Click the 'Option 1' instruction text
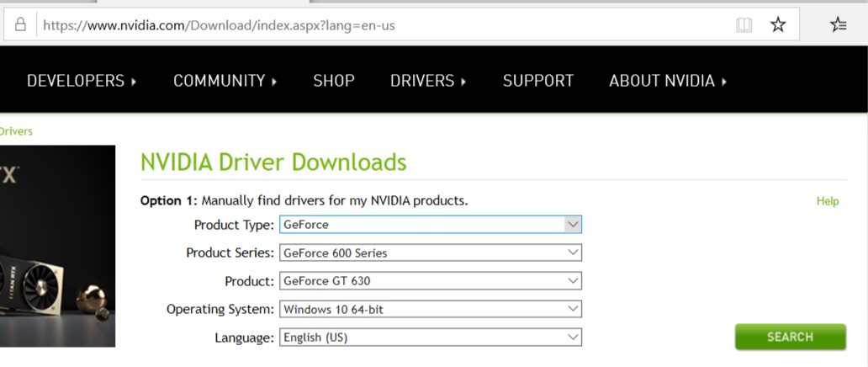Image resolution: width=868 pixels, height=367 pixels. 304,200
